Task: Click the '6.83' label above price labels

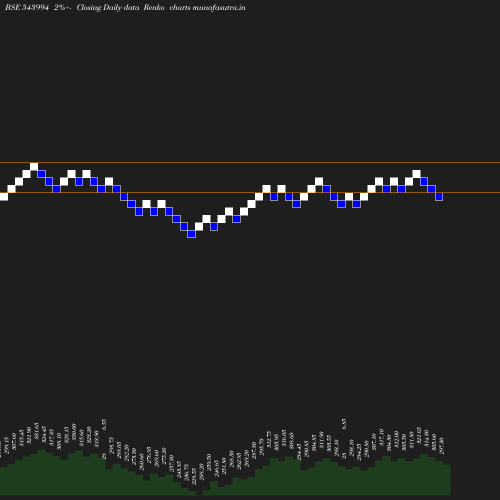Action: (x=344, y=424)
